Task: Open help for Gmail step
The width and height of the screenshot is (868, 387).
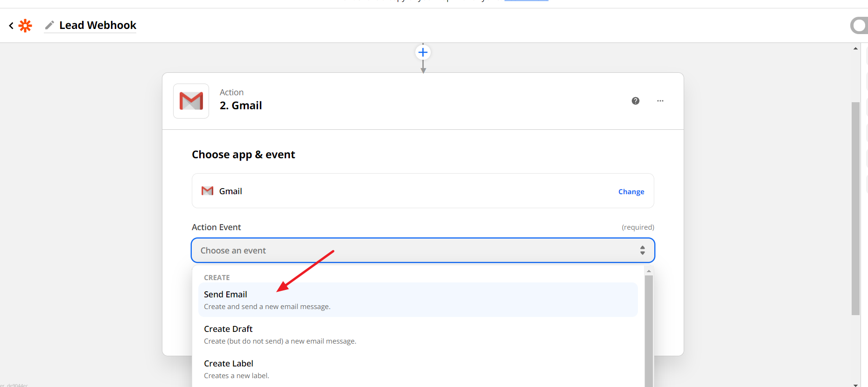Action: click(x=636, y=101)
